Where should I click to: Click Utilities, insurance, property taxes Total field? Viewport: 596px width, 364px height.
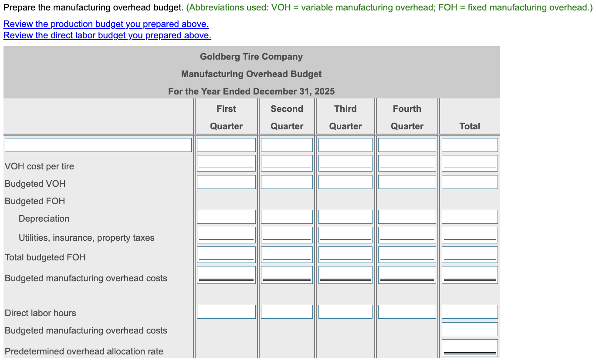click(470, 235)
